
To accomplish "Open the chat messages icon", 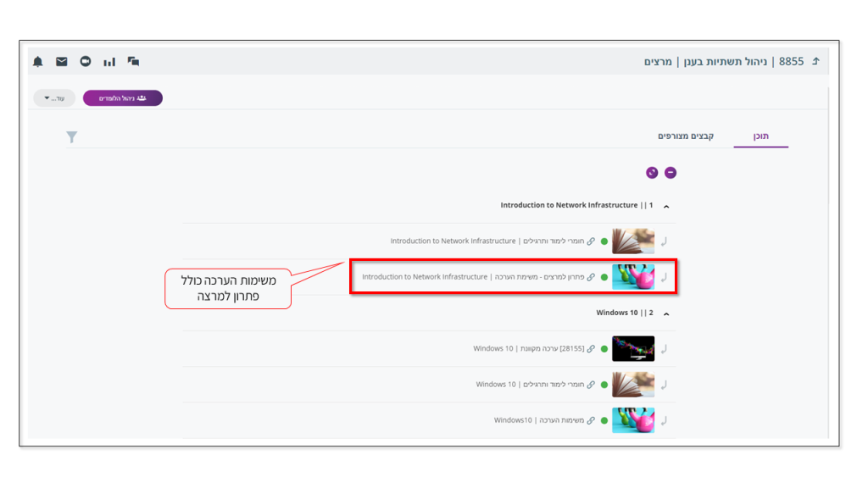I will pyautogui.click(x=133, y=62).
